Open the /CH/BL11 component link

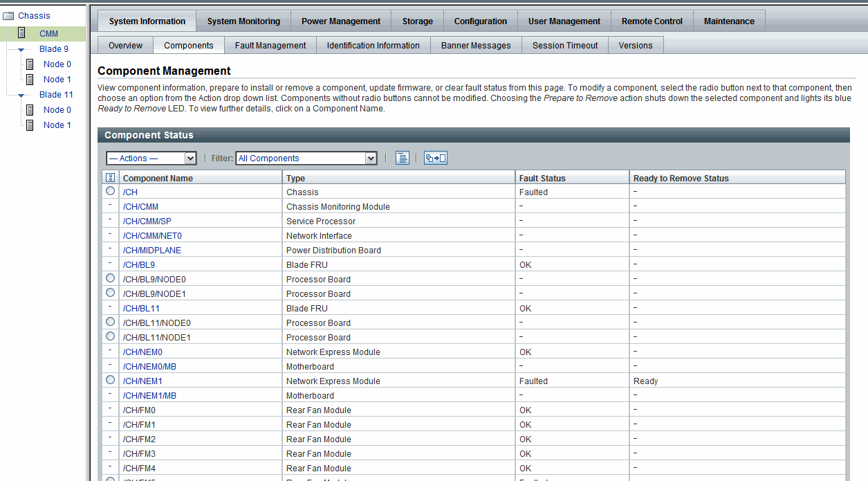(141, 309)
